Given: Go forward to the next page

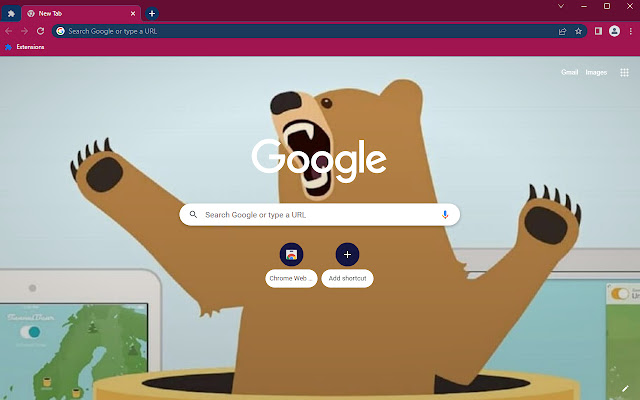Looking at the screenshot, I should coord(24,31).
